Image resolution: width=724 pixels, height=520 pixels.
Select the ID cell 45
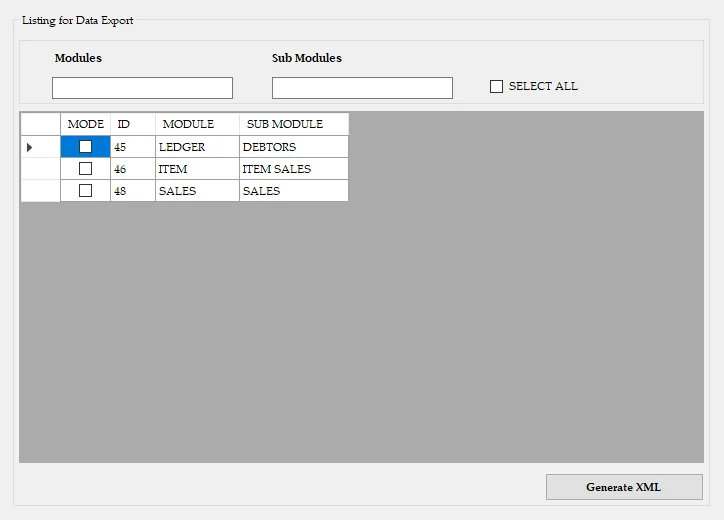click(133, 147)
